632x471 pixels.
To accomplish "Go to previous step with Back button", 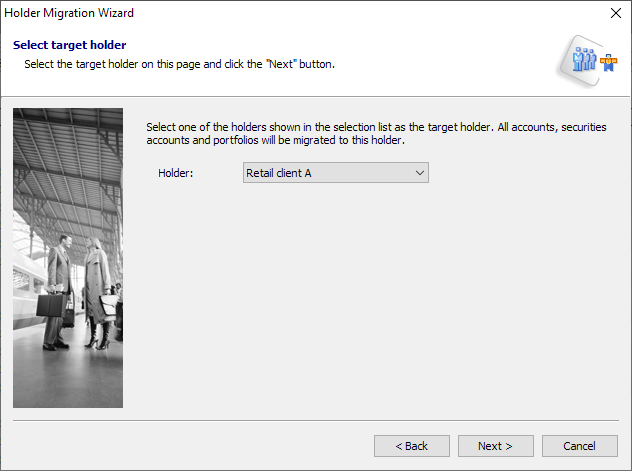I will coord(411,446).
